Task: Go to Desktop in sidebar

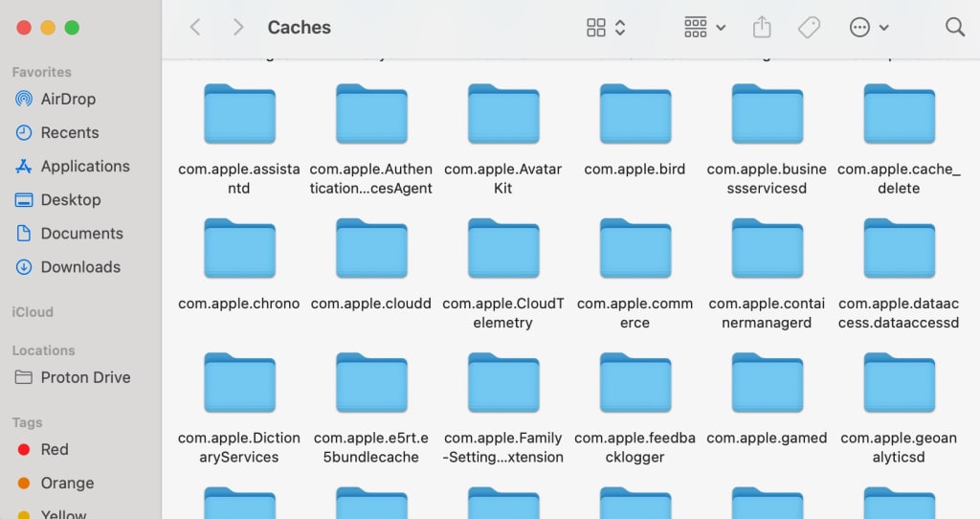Action: pyautogui.click(x=71, y=200)
